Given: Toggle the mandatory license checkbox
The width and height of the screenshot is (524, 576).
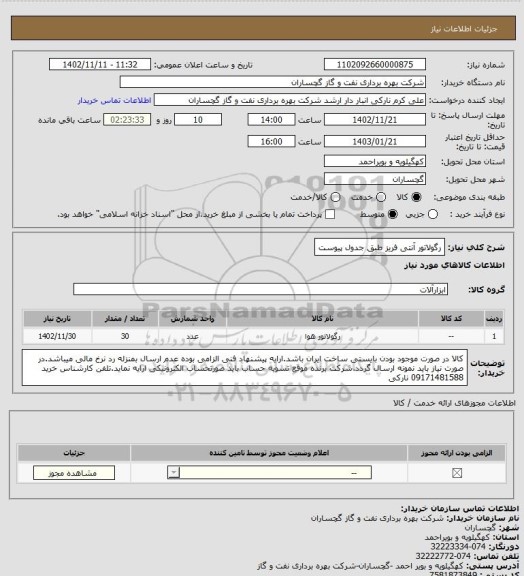Looking at the screenshot, I should (457, 473).
